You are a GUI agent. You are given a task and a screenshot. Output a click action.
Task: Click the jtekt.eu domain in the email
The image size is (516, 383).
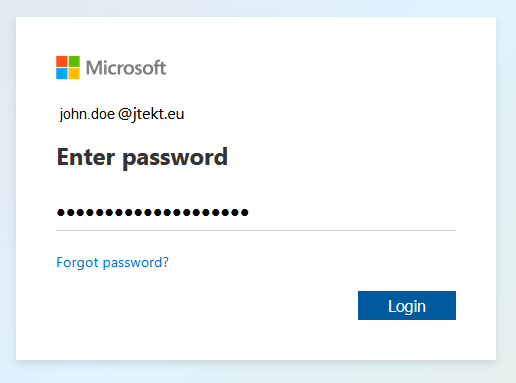point(158,114)
